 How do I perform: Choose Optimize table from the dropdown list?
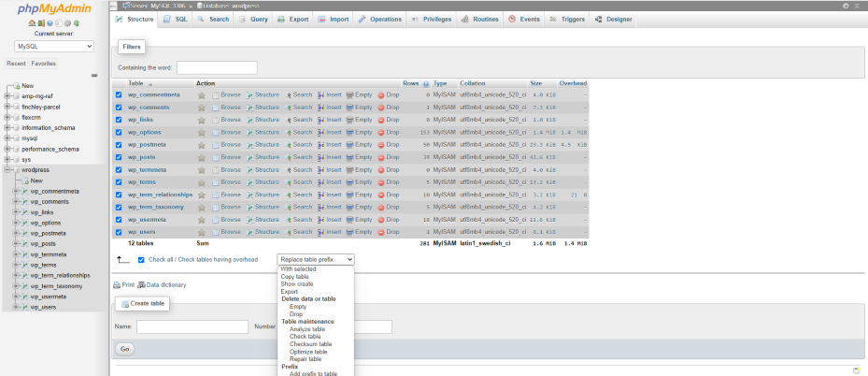[x=308, y=352]
